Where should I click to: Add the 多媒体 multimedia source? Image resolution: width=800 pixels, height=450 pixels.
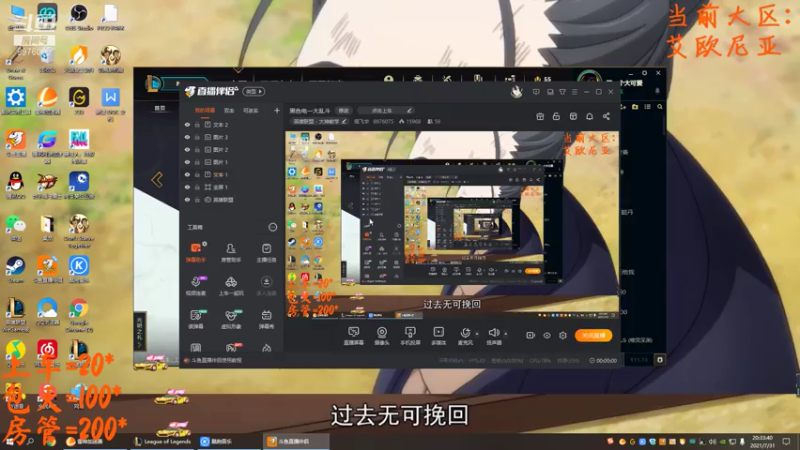coord(439,336)
